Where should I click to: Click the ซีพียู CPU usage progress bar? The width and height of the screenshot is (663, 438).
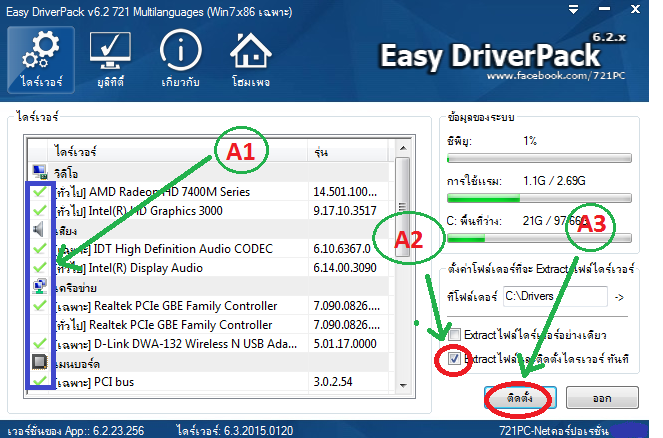click(x=539, y=158)
